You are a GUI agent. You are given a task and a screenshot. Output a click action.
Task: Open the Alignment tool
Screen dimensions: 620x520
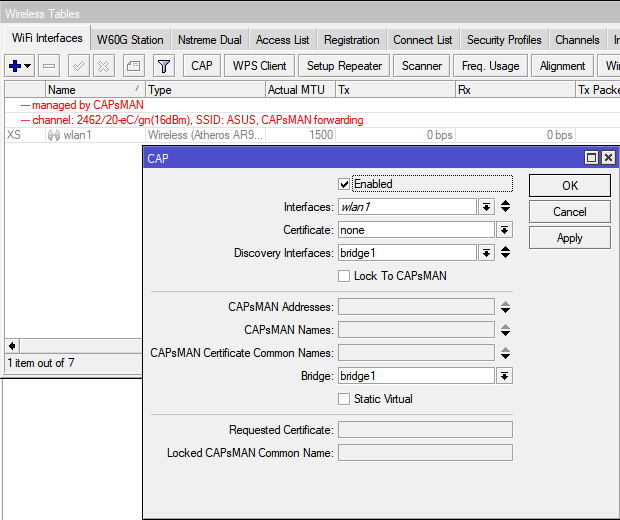coord(562,66)
